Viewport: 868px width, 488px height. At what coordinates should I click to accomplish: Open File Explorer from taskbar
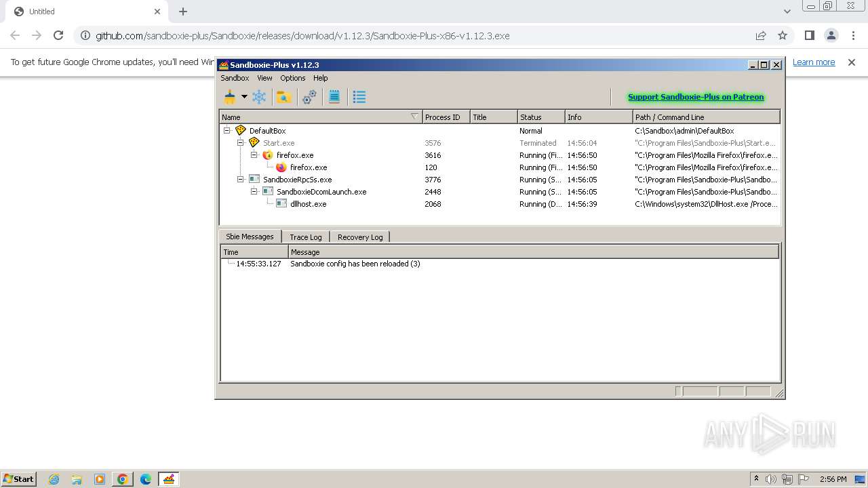[77, 479]
